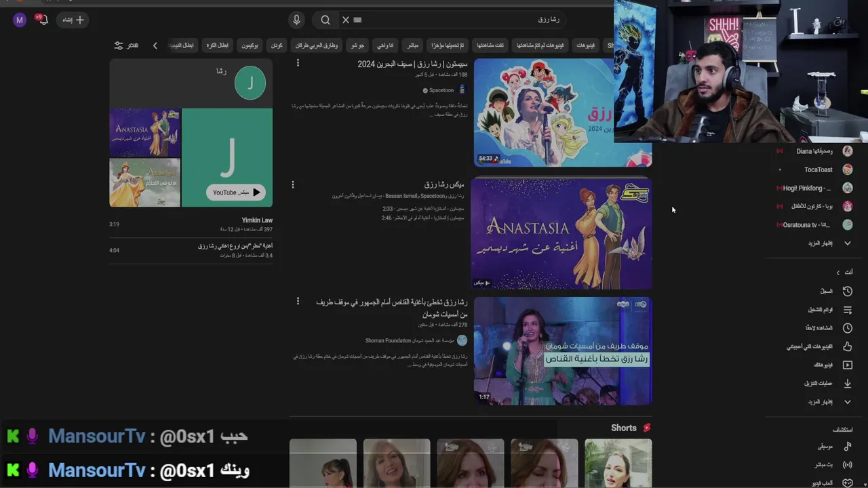Click the magnifying glass search button
Viewport: 868px width, 488px height.
pos(325,20)
